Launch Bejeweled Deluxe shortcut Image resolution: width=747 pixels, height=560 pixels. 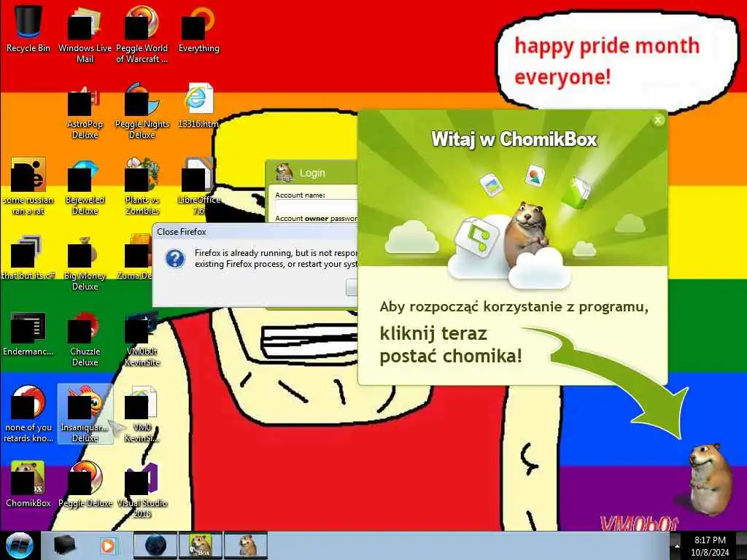pos(85,186)
